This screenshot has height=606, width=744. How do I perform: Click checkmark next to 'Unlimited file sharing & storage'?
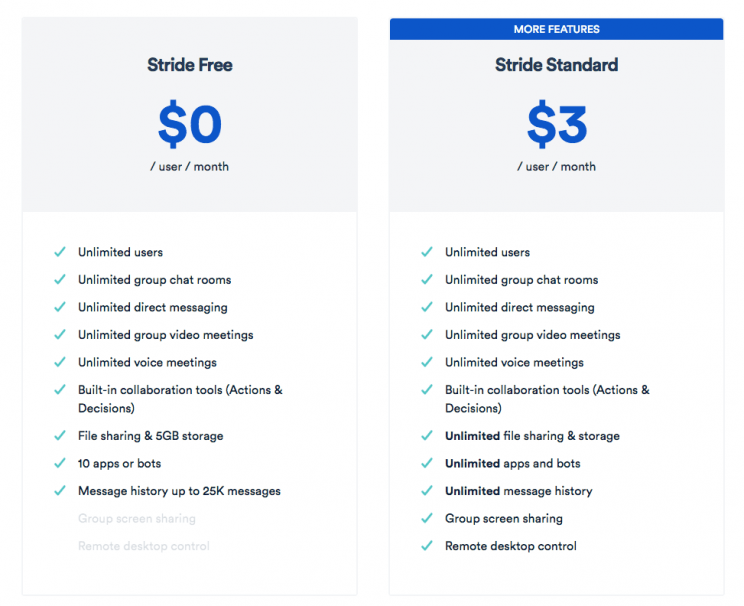click(427, 436)
